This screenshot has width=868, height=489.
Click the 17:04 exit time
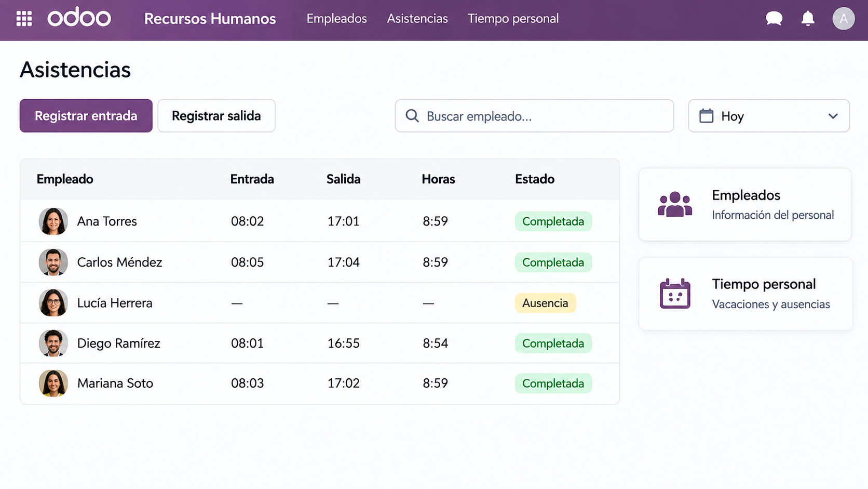[x=343, y=262]
